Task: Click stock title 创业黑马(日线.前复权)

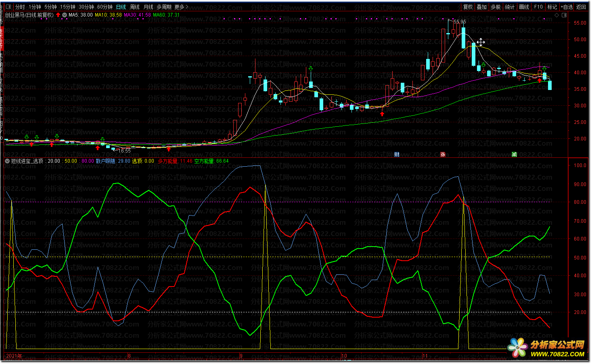Action: click(x=29, y=15)
